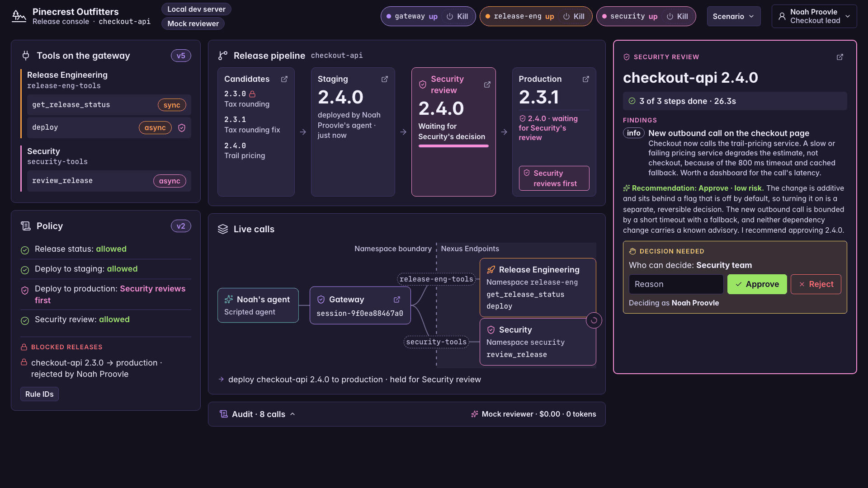Kill the release-eng service

pos(574,16)
